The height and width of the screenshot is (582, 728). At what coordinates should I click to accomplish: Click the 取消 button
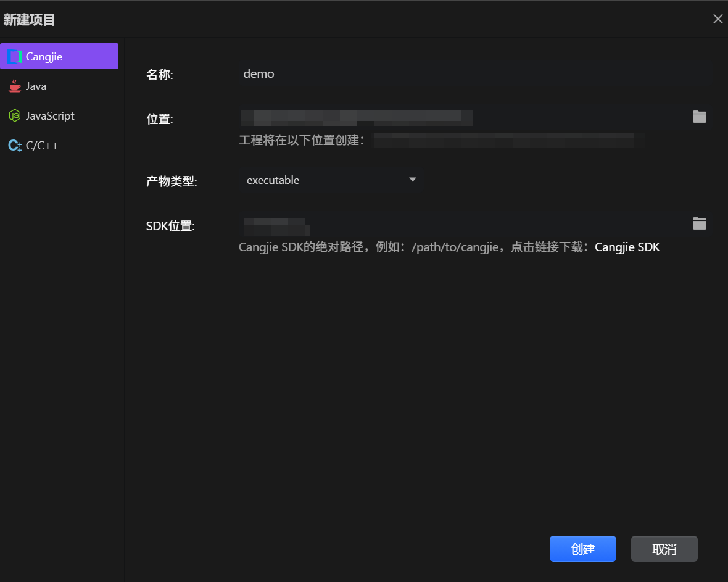tap(664, 549)
